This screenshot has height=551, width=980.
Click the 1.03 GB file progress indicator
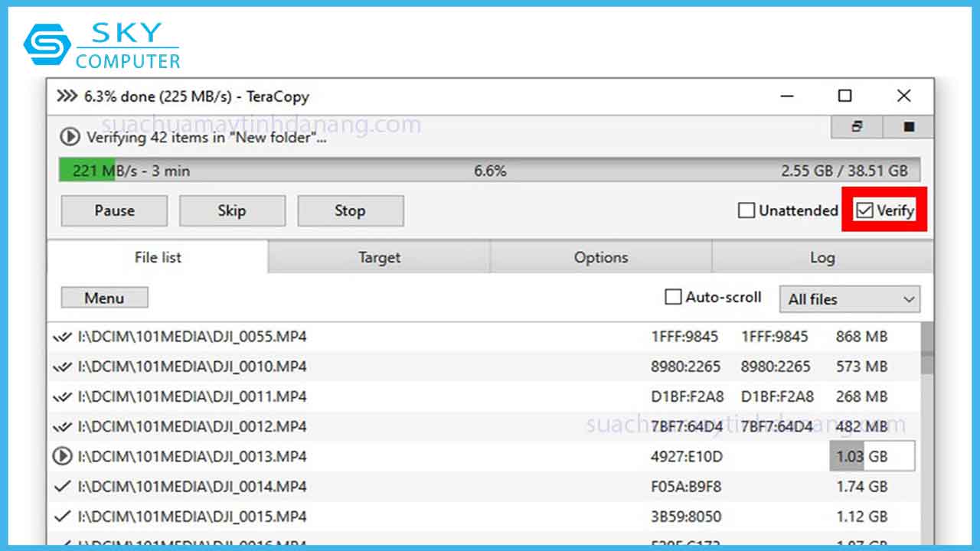(x=872, y=457)
